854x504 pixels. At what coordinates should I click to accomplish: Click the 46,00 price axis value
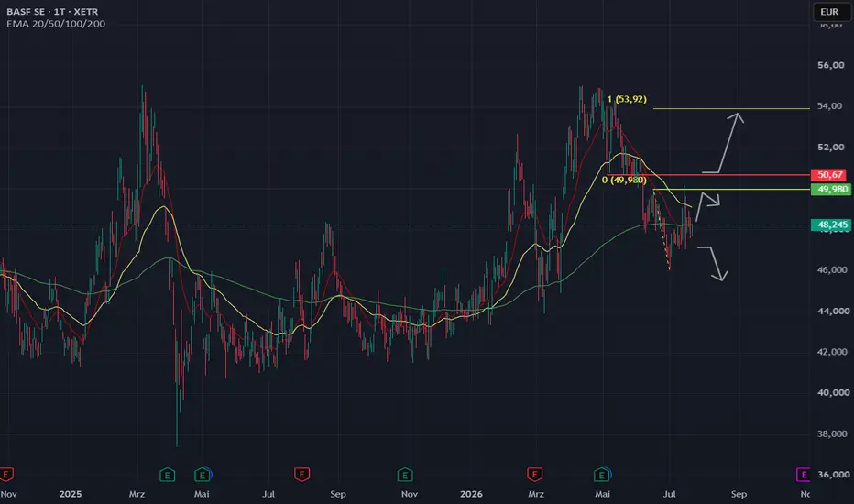832,269
